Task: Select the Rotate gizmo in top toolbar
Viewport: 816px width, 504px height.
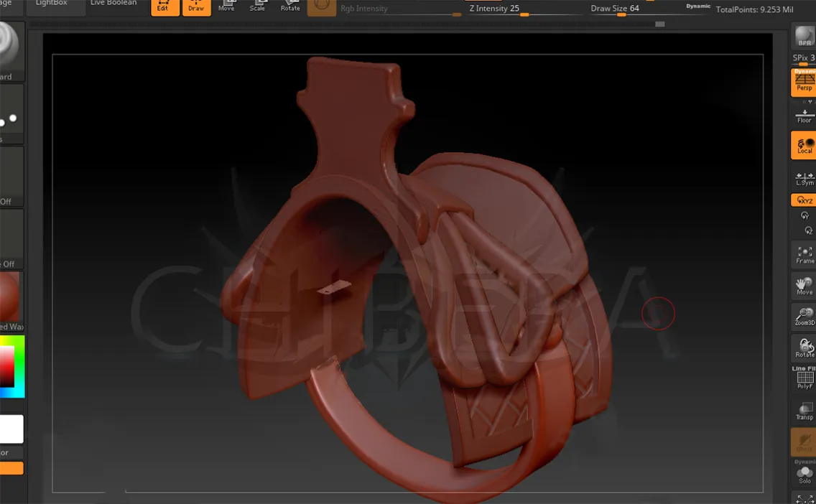Action: pyautogui.click(x=290, y=6)
